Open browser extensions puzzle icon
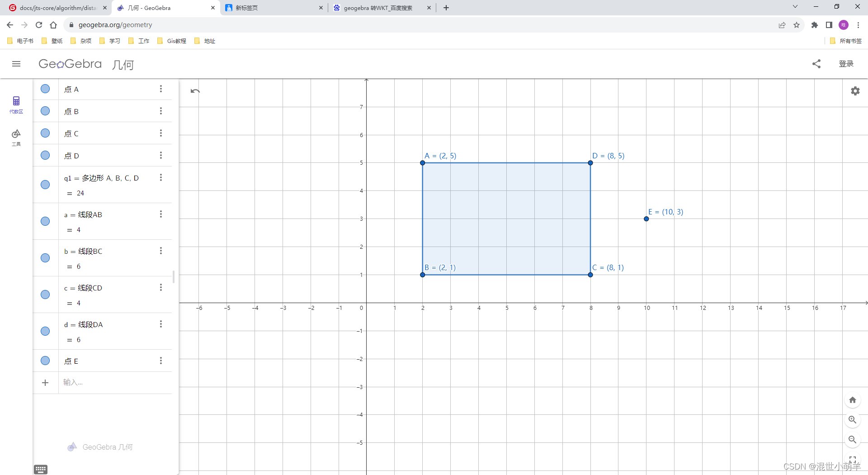868x475 pixels. (x=815, y=25)
